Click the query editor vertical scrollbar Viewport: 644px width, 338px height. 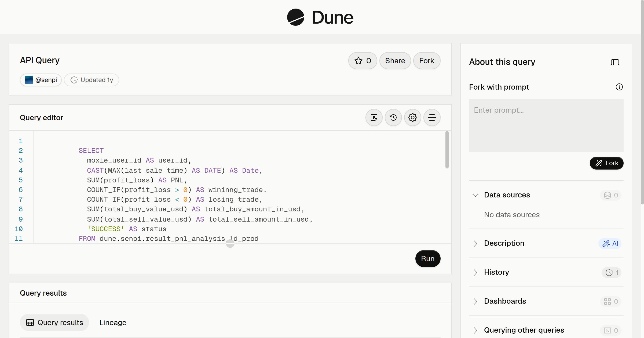click(x=447, y=150)
